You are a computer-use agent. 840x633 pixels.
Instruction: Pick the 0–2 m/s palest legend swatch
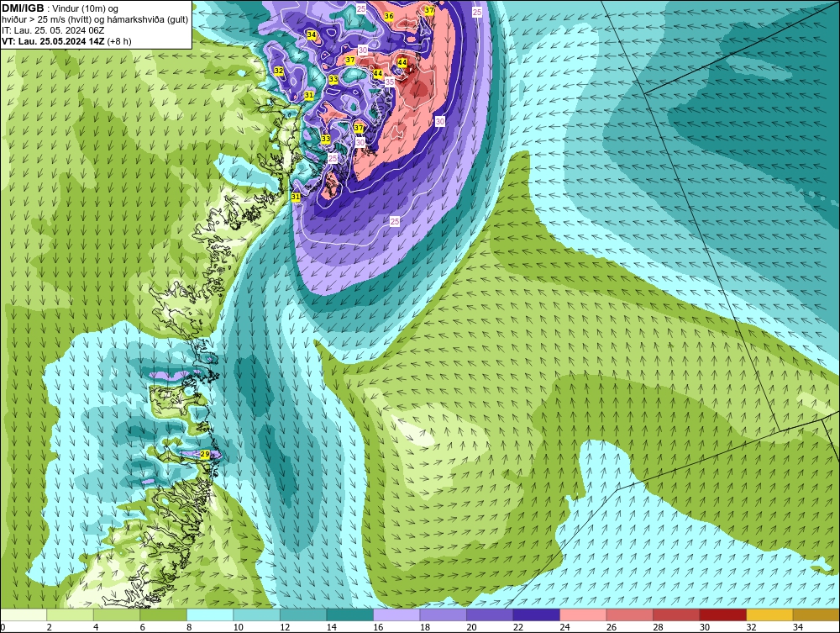24,615
